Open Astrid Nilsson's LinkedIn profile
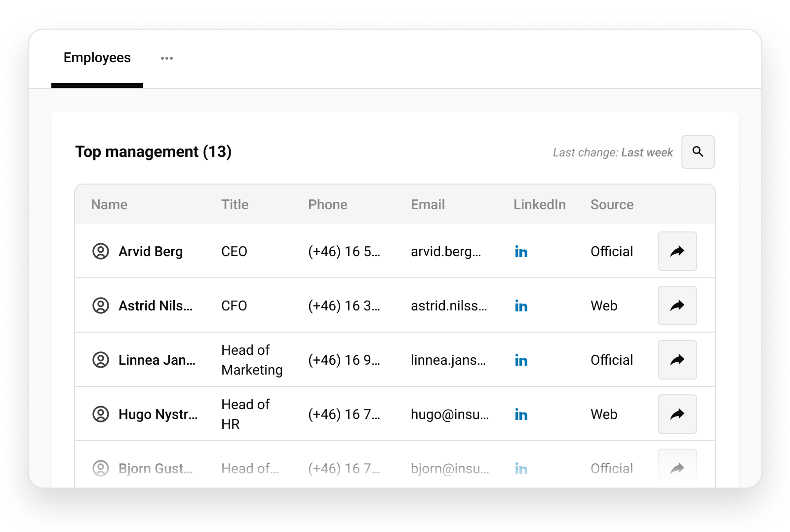 [521, 306]
